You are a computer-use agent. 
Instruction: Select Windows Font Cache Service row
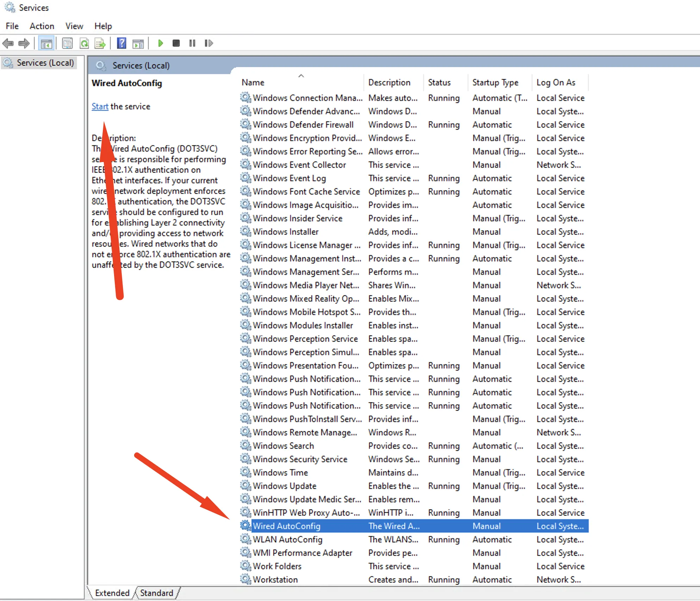[414, 192]
